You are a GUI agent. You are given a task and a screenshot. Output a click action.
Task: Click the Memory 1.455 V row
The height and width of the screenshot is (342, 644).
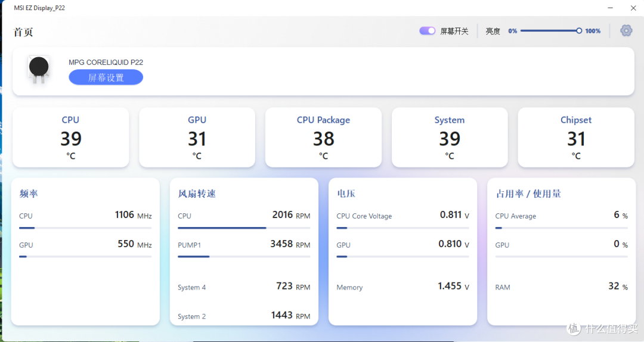403,287
